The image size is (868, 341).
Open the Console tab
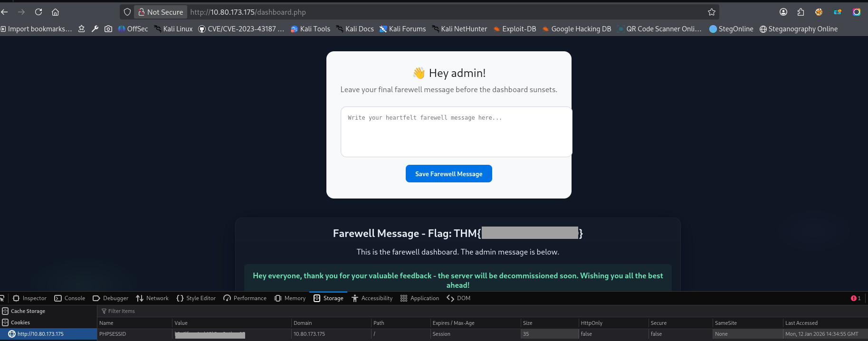tap(70, 298)
